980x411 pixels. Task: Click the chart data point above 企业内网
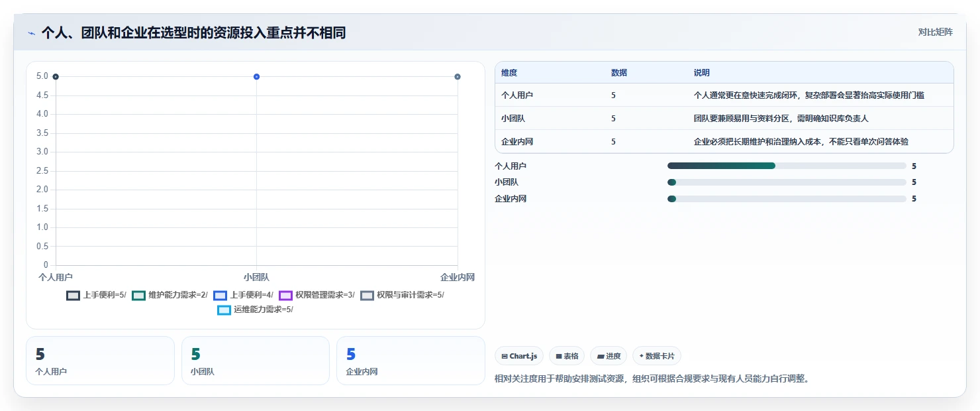(x=458, y=77)
